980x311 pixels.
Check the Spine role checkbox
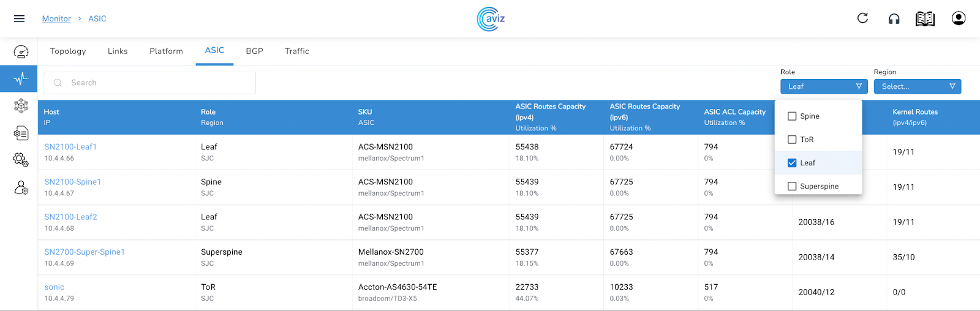792,116
